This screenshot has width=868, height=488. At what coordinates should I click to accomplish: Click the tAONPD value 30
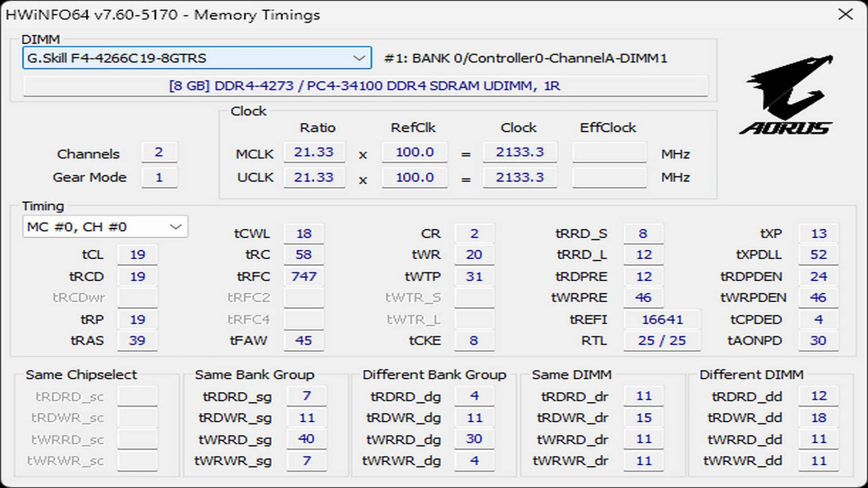[x=818, y=341]
